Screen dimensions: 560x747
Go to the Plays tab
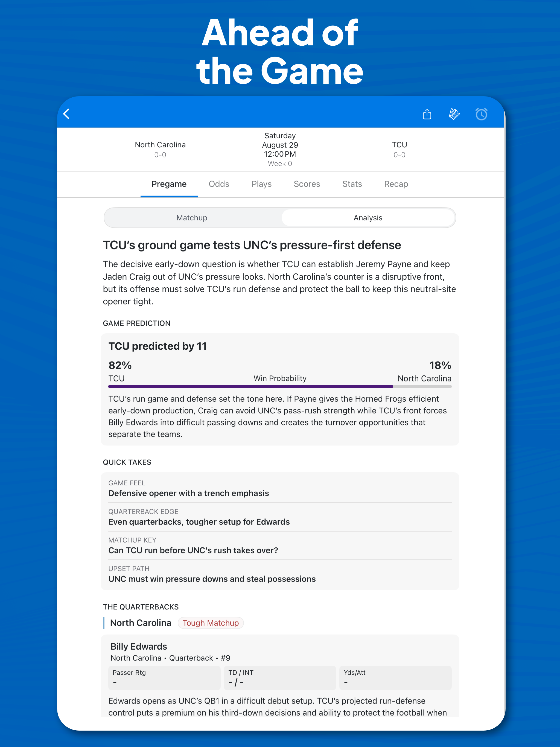261,184
